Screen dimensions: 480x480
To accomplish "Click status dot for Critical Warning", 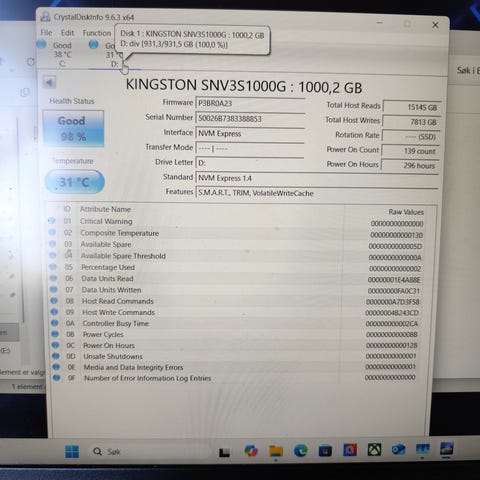I will coord(52,221).
